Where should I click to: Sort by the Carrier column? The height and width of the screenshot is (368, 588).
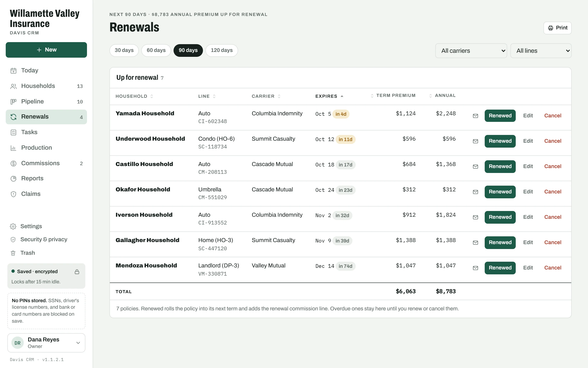[x=266, y=96]
